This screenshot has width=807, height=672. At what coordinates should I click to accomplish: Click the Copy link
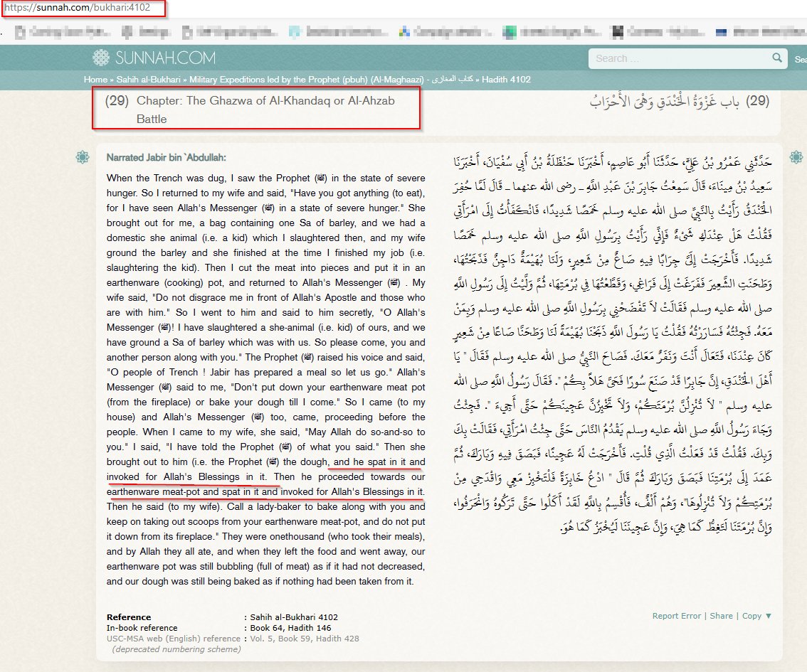[x=751, y=616]
